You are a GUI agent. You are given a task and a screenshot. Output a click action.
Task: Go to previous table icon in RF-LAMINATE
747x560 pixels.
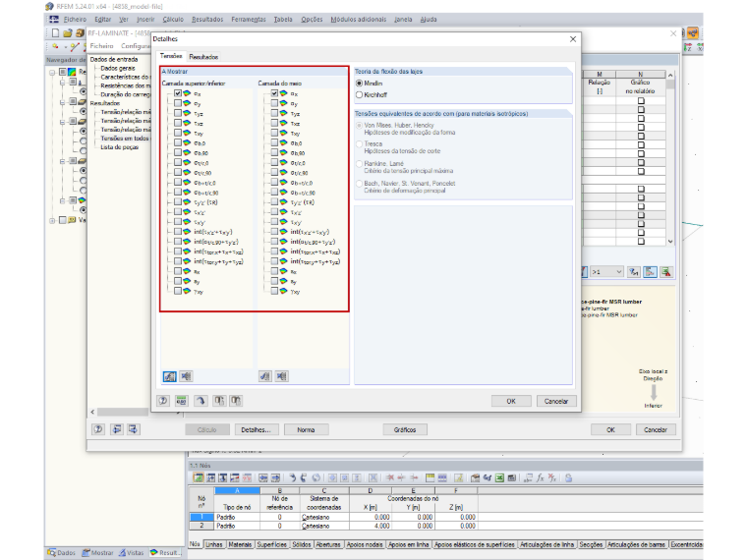(117, 429)
